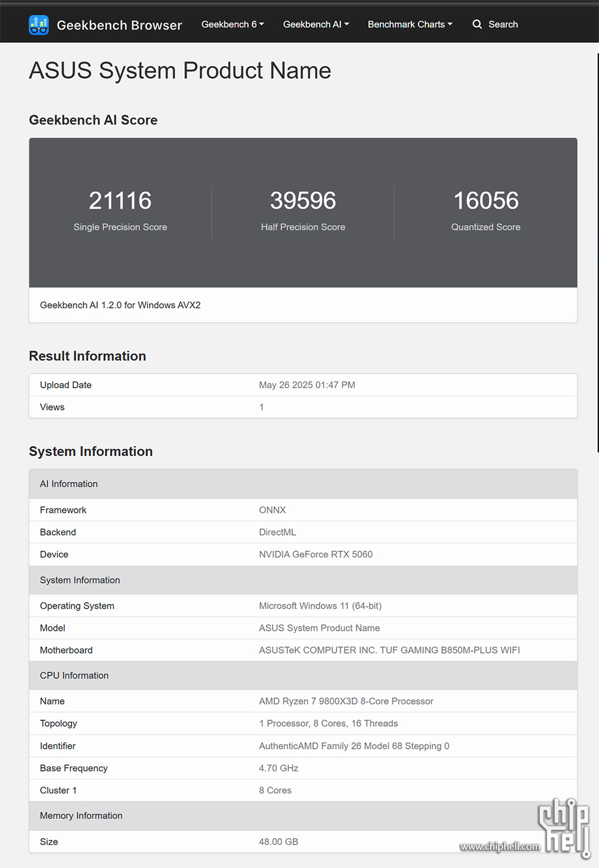Click NVIDIA GeForce RTX 5060 device value
Image resolution: width=599 pixels, height=868 pixels.
(316, 554)
